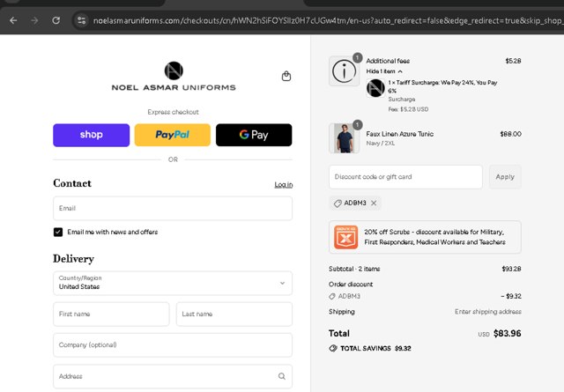
Task: Click the Enter shipping address text
Action: point(487,312)
